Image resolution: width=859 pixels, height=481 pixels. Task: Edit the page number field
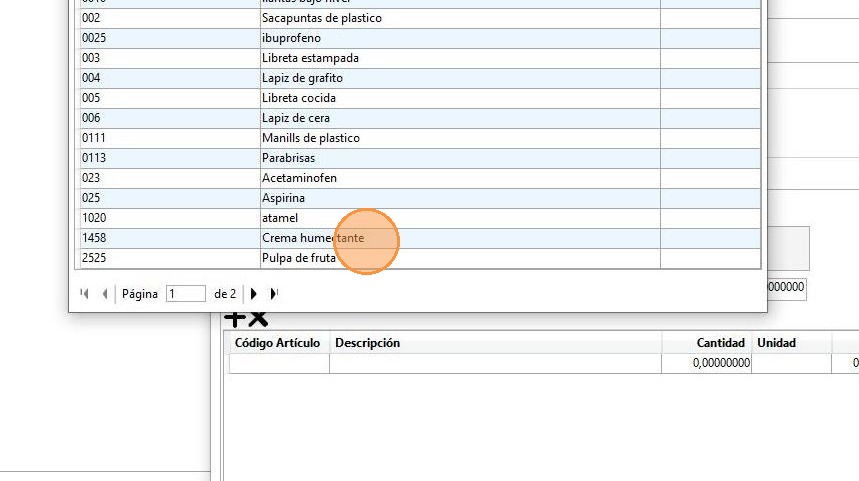pos(186,294)
